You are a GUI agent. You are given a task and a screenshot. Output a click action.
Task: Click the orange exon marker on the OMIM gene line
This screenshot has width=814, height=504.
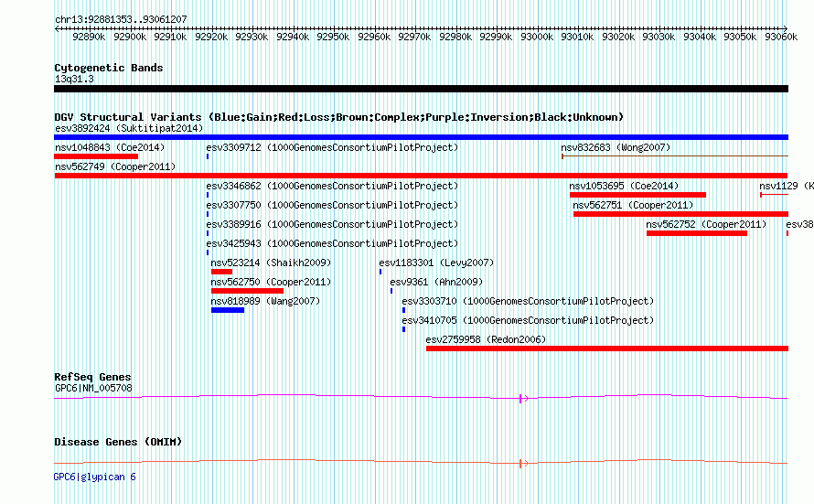pos(520,464)
